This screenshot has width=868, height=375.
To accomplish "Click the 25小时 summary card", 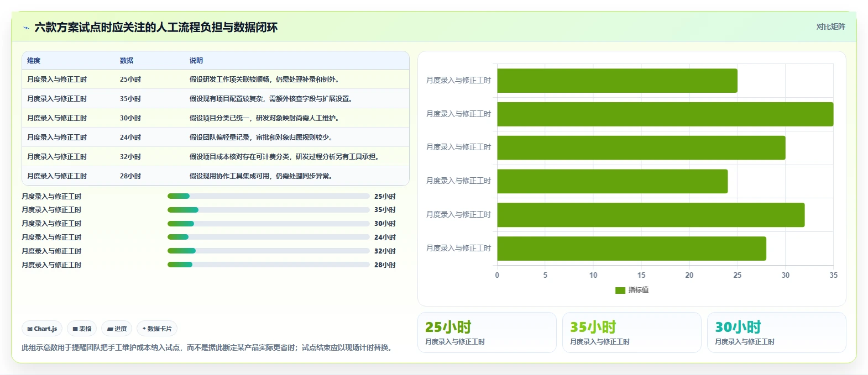I will tap(487, 332).
